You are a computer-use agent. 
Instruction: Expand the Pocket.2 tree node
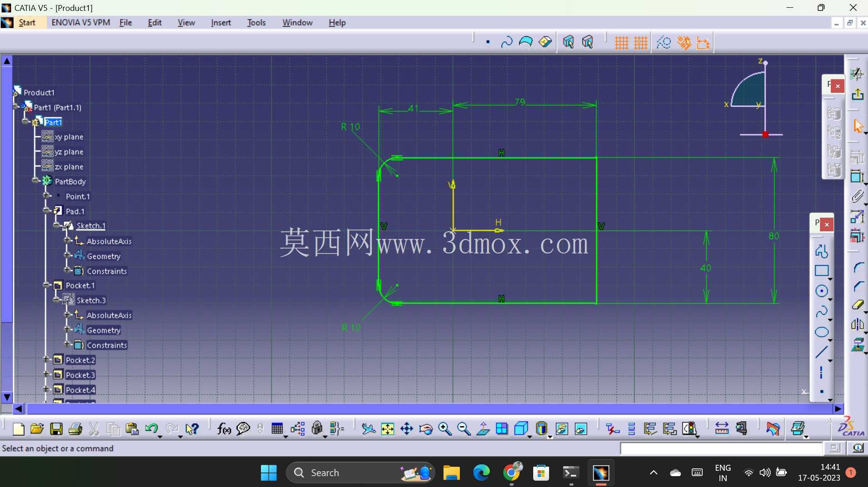pyautogui.click(x=46, y=359)
